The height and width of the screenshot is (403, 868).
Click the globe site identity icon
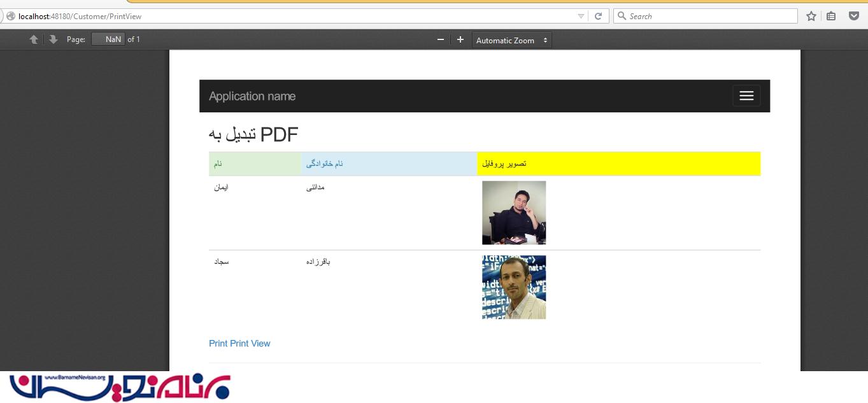pos(10,16)
